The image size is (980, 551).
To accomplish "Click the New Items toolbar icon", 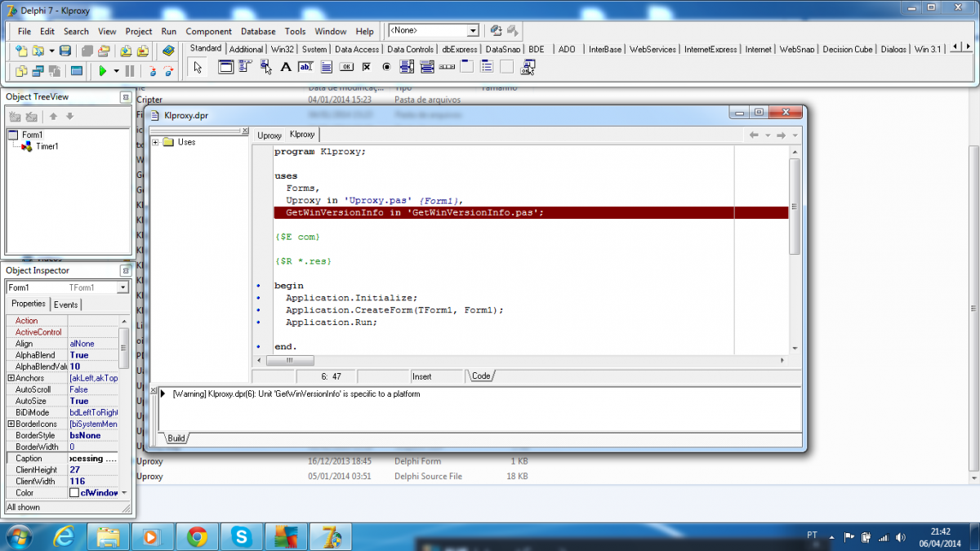I will point(21,51).
